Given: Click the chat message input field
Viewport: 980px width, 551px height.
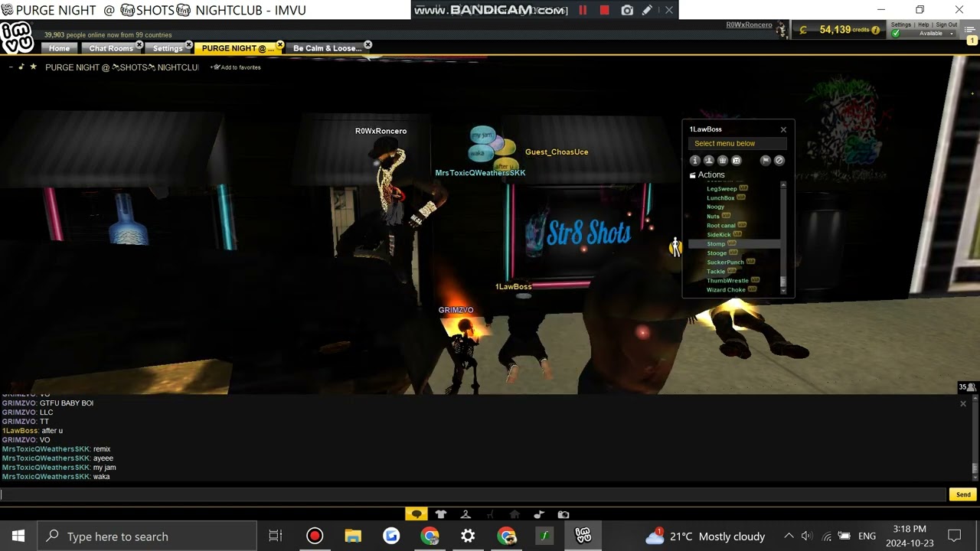Looking at the screenshot, I should coord(473,494).
